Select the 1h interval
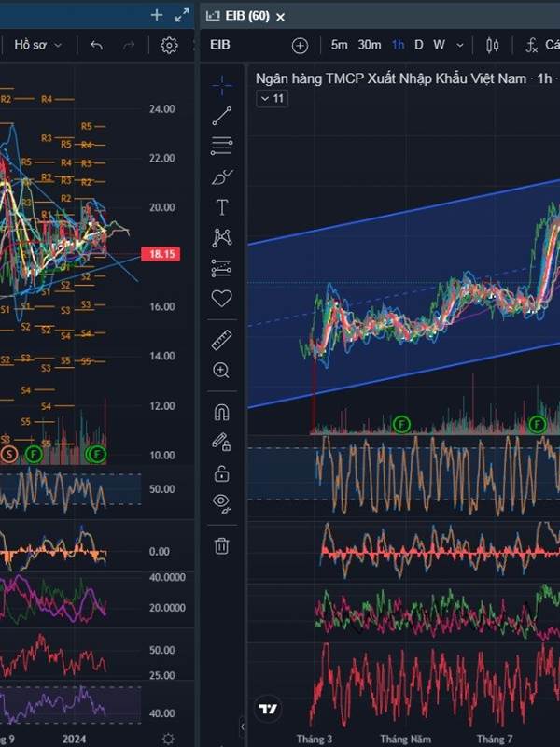 (x=399, y=45)
